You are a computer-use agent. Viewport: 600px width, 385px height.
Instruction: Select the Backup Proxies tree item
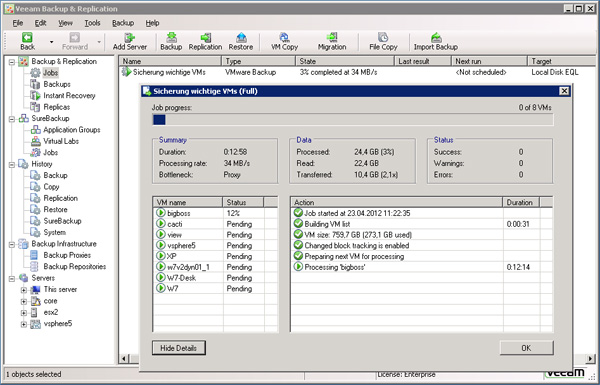pos(67,255)
